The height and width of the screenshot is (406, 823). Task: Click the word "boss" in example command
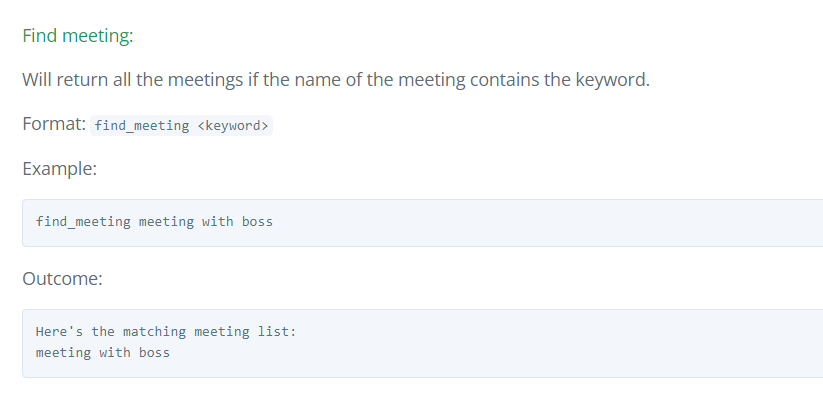click(257, 222)
